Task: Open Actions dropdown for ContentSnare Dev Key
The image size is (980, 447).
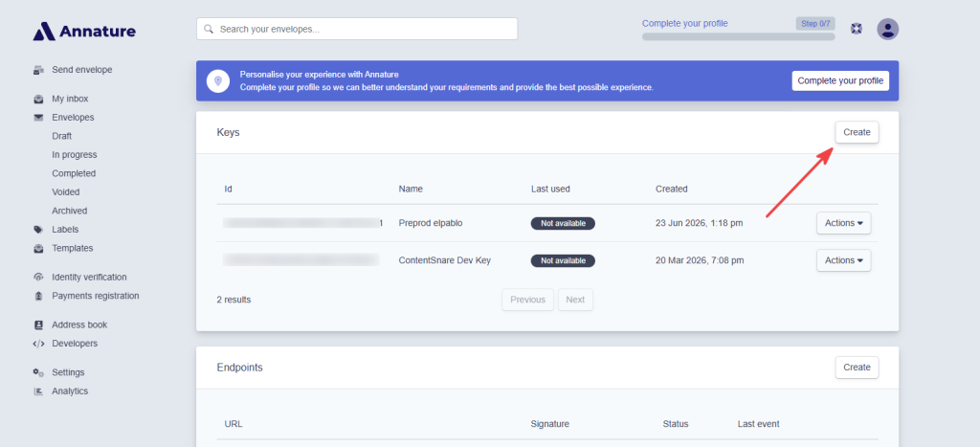Action: [x=844, y=260]
